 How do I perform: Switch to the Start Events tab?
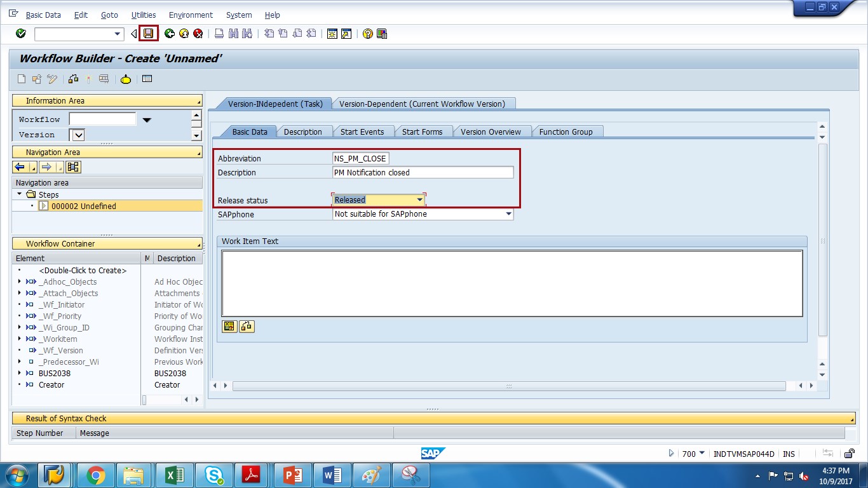(363, 132)
